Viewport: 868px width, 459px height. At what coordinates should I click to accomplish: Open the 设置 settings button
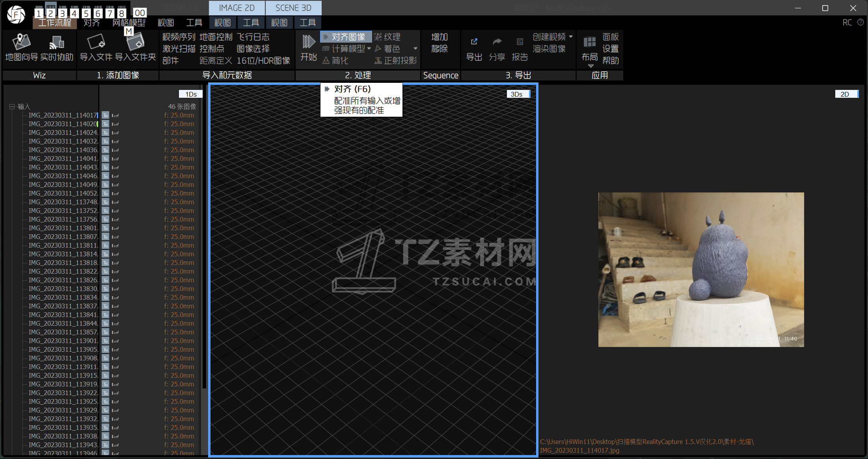point(611,49)
